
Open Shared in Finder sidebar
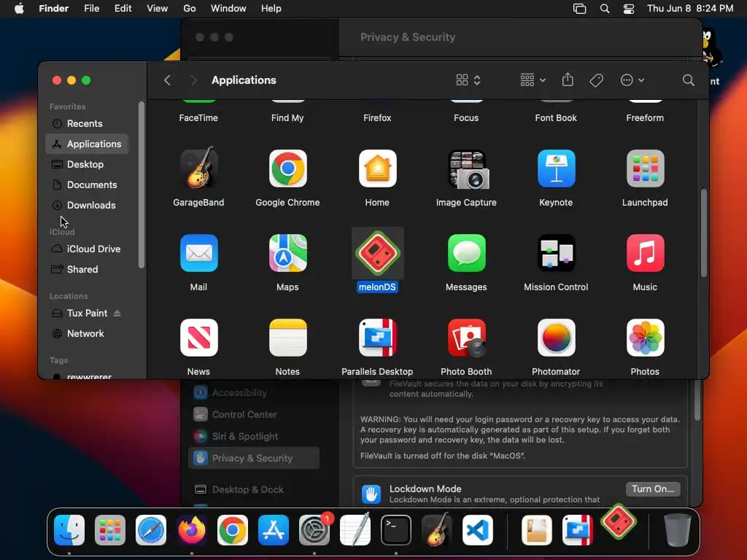click(x=87, y=270)
